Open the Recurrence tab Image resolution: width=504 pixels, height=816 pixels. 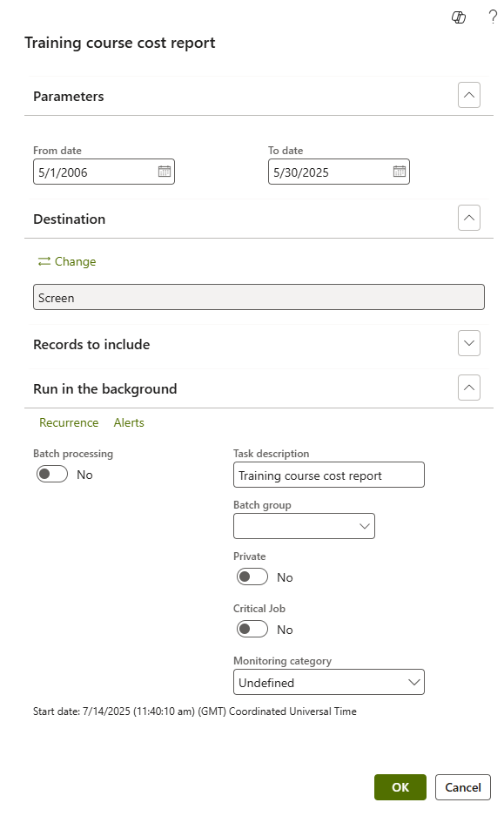69,422
